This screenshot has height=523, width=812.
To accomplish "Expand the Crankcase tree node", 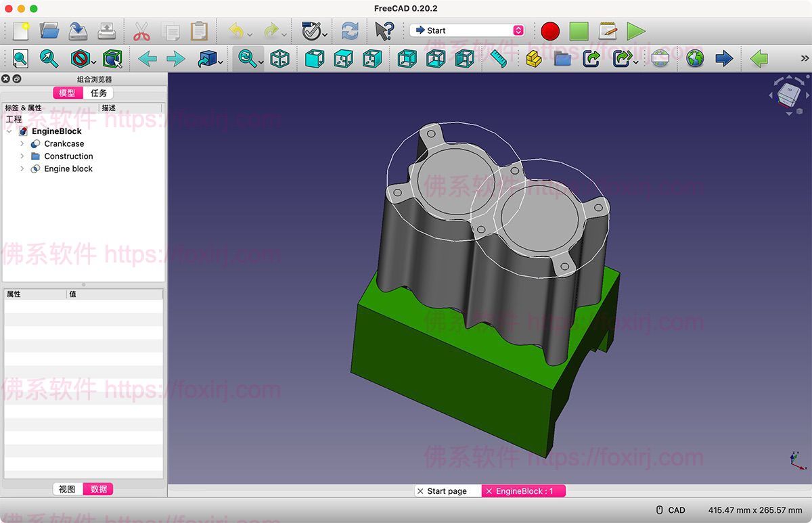I will [22, 143].
